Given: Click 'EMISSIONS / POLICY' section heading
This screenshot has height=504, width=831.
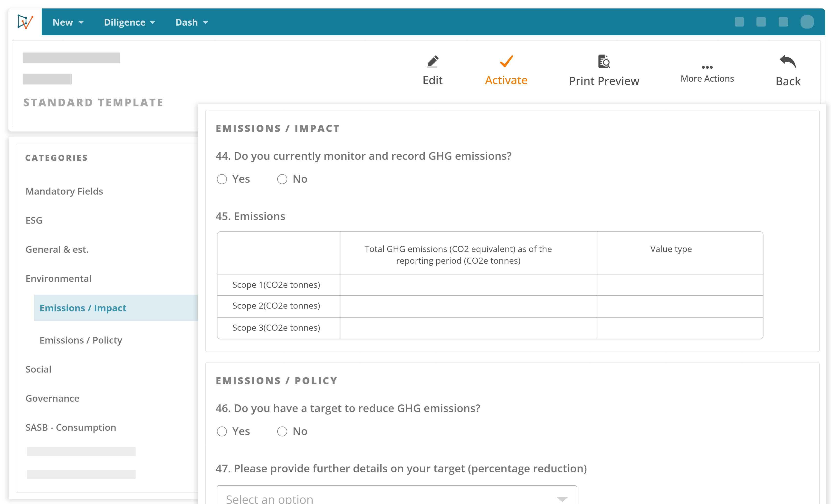Looking at the screenshot, I should (x=276, y=381).
